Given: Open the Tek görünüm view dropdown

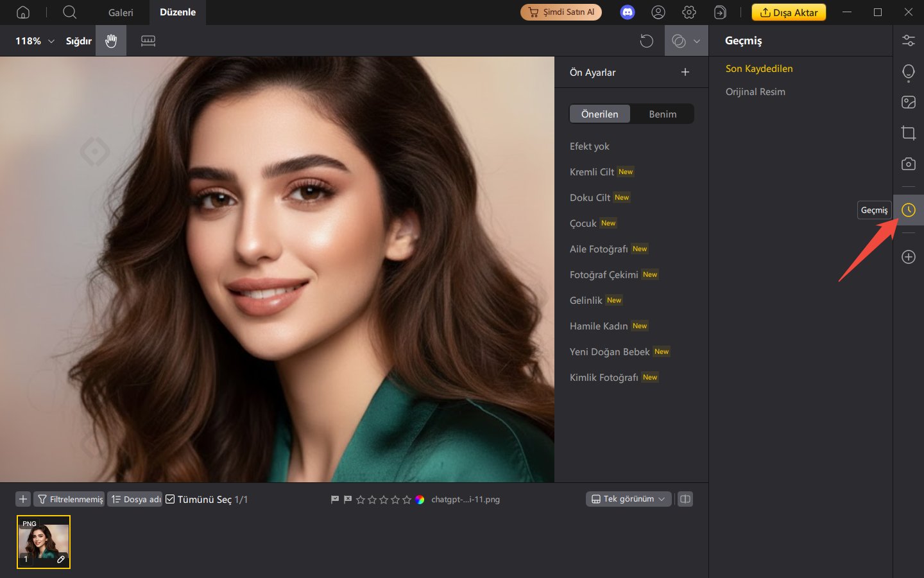Looking at the screenshot, I should point(628,499).
